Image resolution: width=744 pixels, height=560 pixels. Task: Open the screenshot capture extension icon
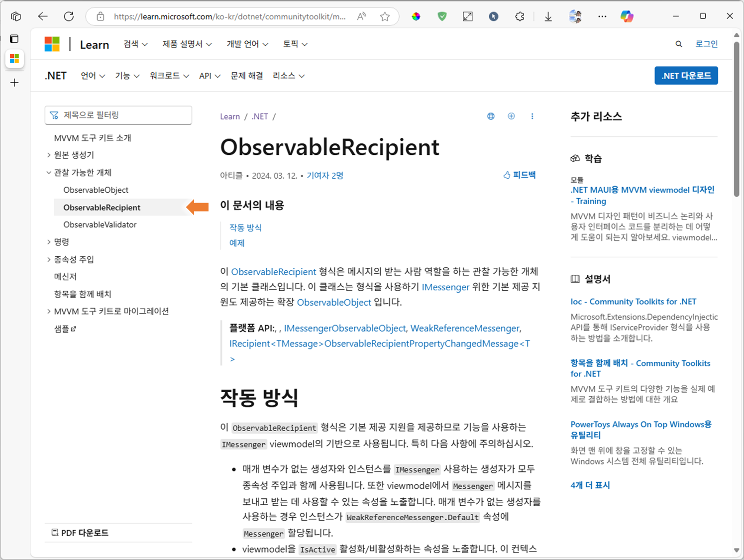tap(468, 16)
